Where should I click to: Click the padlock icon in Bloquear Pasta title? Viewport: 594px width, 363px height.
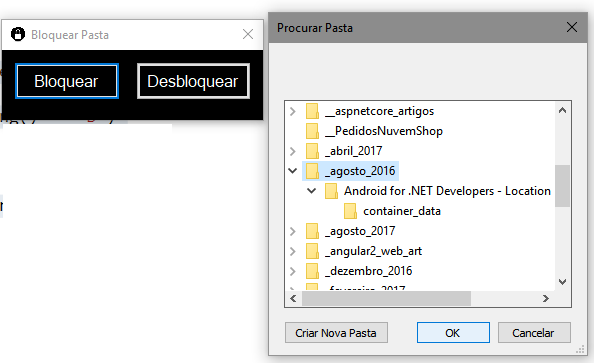tap(18, 34)
